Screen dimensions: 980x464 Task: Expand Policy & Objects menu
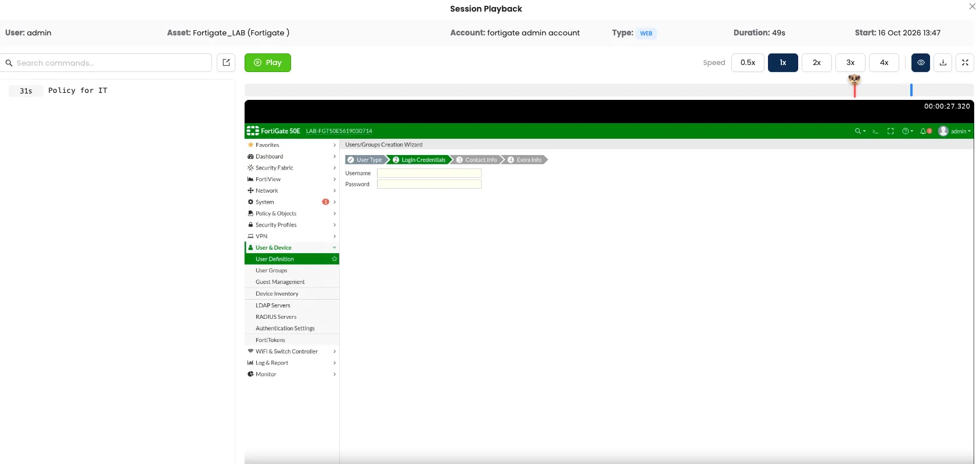(x=292, y=214)
